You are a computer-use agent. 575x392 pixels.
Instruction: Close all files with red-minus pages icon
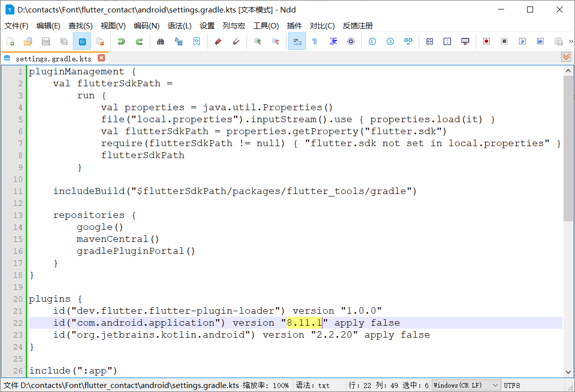point(100,41)
